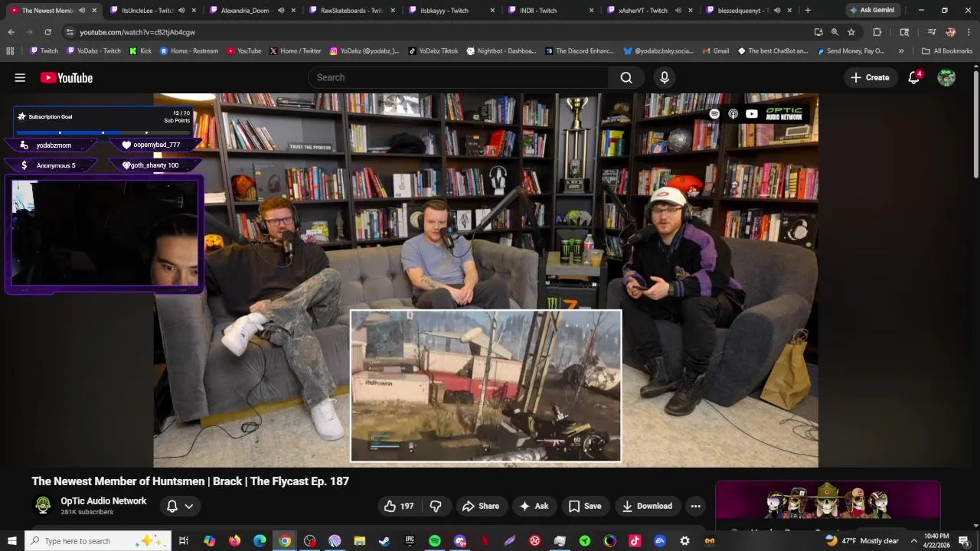Mute the blessedqueenyt tab audio
The image size is (980, 551).
(x=777, y=11)
